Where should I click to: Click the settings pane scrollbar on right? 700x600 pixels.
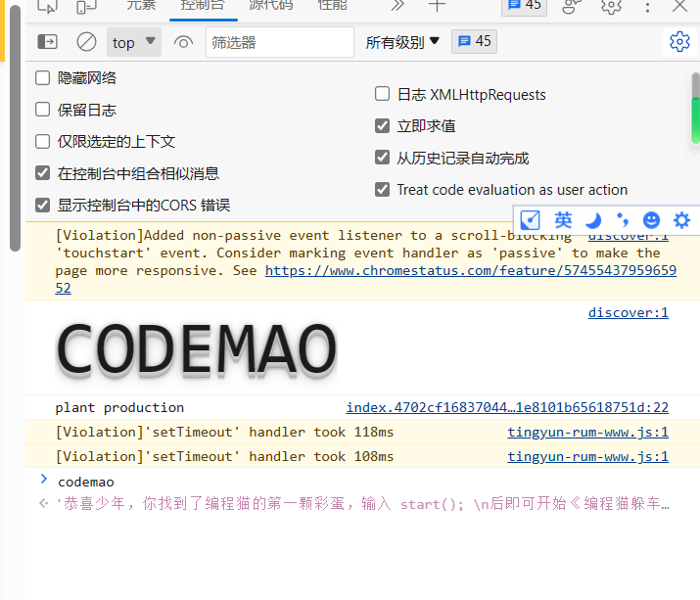click(695, 108)
